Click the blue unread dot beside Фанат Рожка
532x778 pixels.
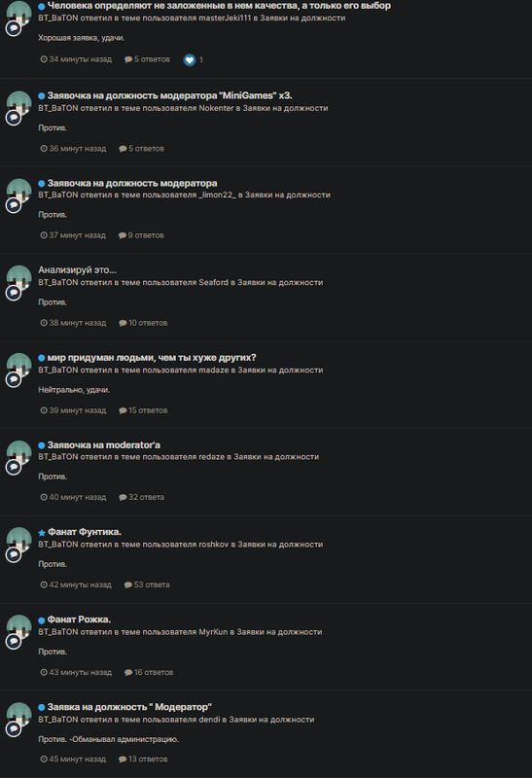(x=42, y=620)
